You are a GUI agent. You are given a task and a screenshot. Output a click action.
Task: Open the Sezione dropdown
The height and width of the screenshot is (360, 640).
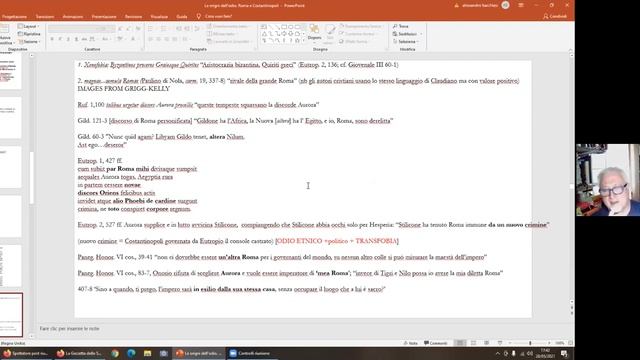29,42
